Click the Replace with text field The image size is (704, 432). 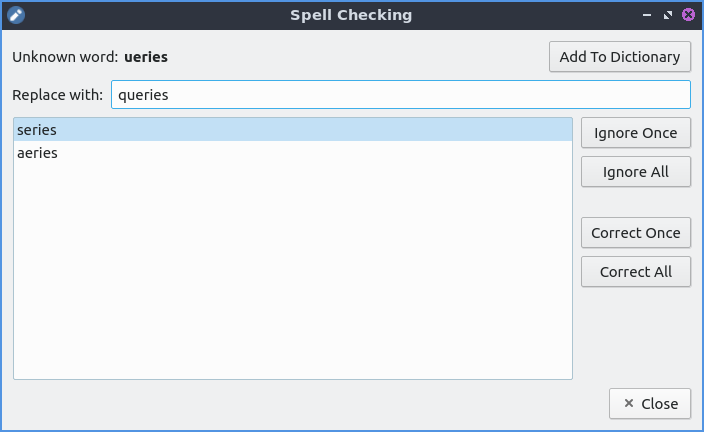click(400, 95)
